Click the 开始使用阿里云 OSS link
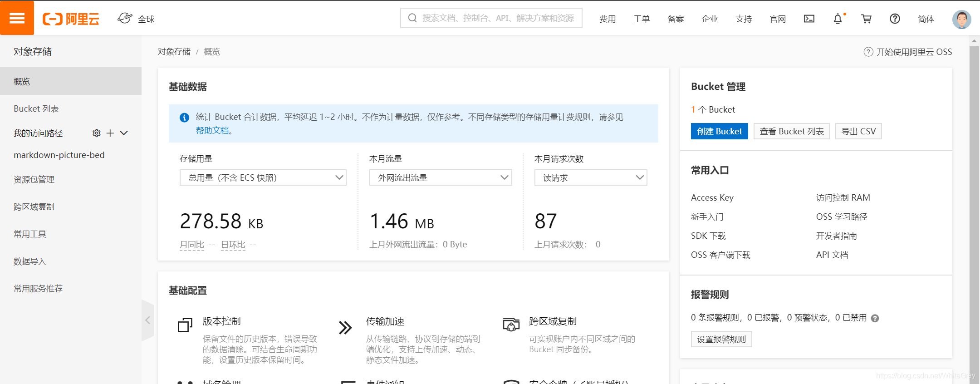 914,52
